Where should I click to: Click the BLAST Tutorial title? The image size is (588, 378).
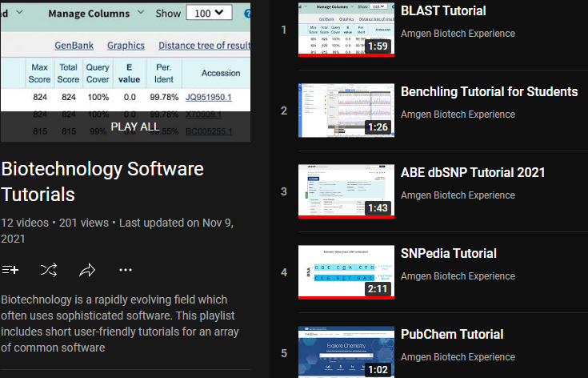tap(443, 11)
